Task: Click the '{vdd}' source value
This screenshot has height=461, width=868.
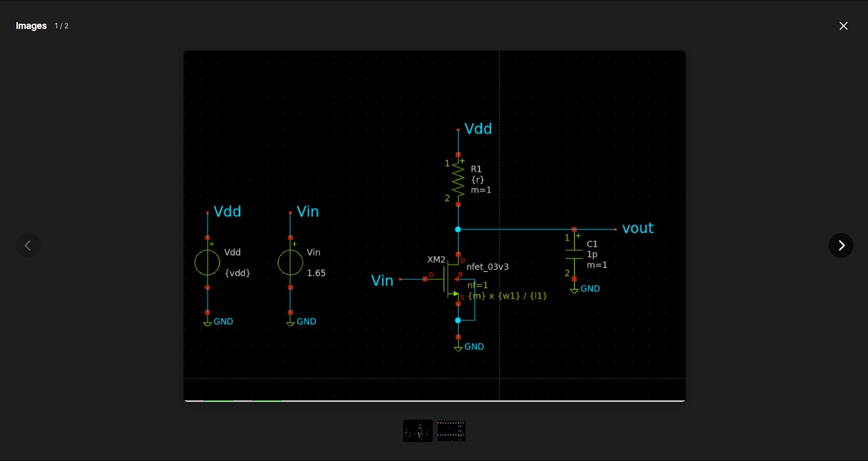Action: click(x=238, y=273)
